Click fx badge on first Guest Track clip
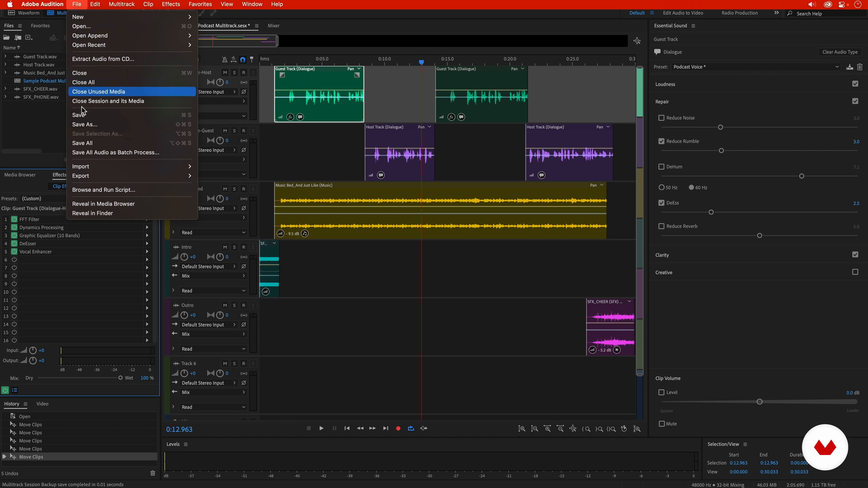This screenshot has height=488, width=868. tap(290, 117)
